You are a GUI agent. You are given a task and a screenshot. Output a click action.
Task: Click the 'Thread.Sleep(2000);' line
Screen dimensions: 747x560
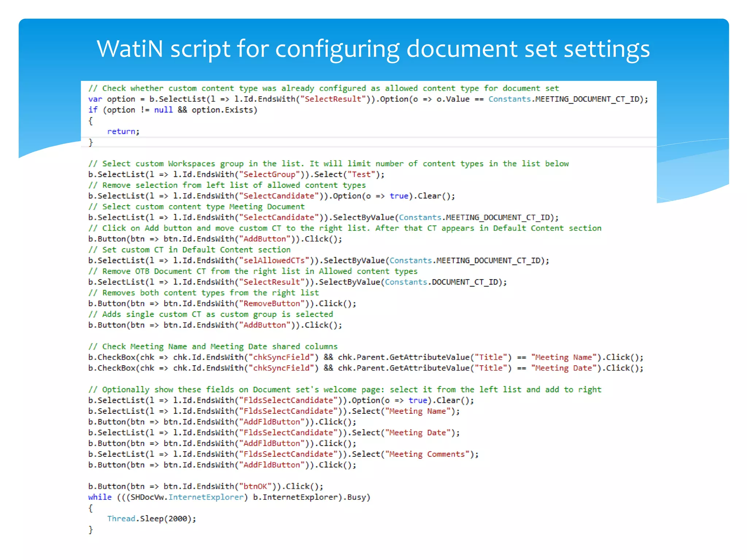pos(152,518)
